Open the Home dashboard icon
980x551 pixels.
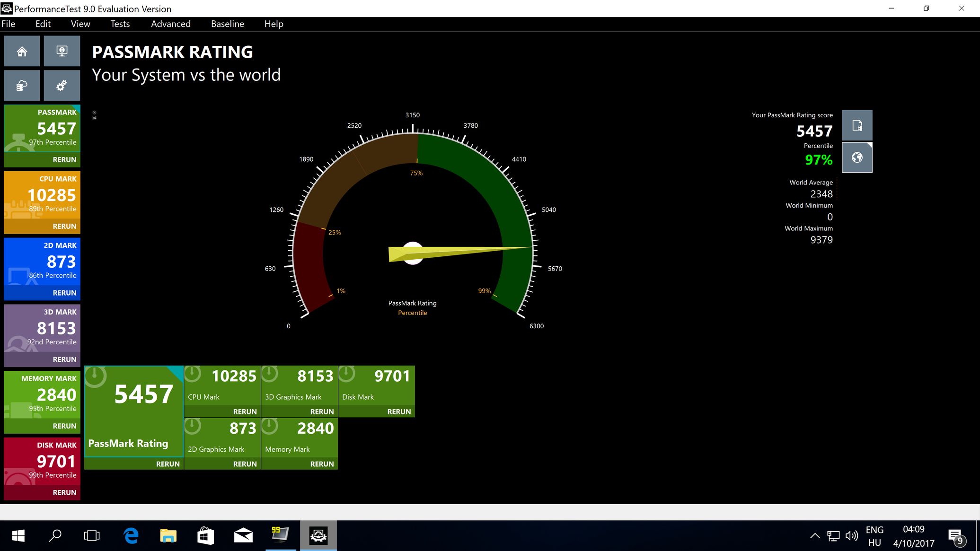coord(22,51)
